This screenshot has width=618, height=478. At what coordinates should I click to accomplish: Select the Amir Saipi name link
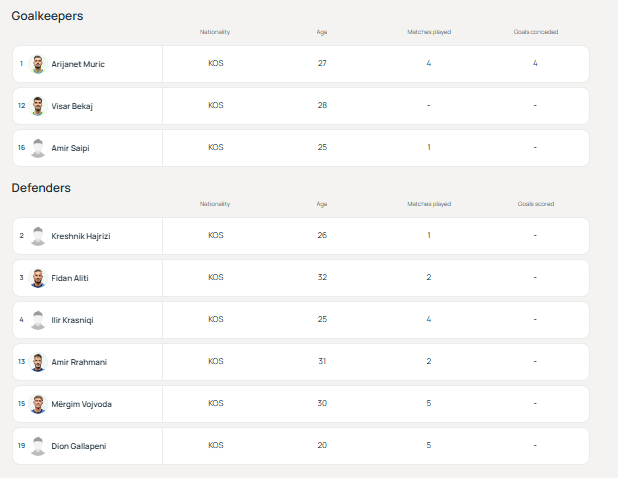[70, 148]
